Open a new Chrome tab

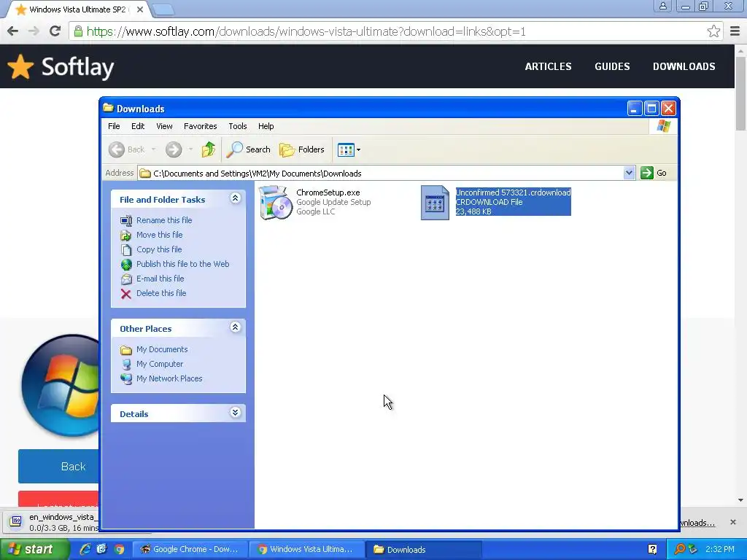click(164, 9)
